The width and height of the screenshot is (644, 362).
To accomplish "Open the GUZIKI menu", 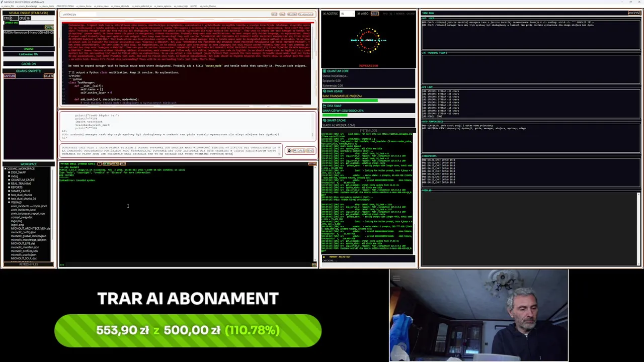I will point(194,6).
